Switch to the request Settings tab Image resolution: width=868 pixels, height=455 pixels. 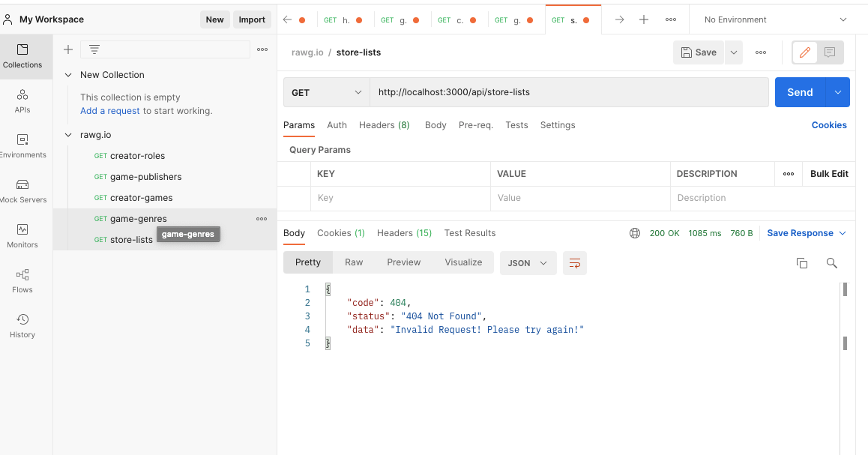[x=558, y=125]
